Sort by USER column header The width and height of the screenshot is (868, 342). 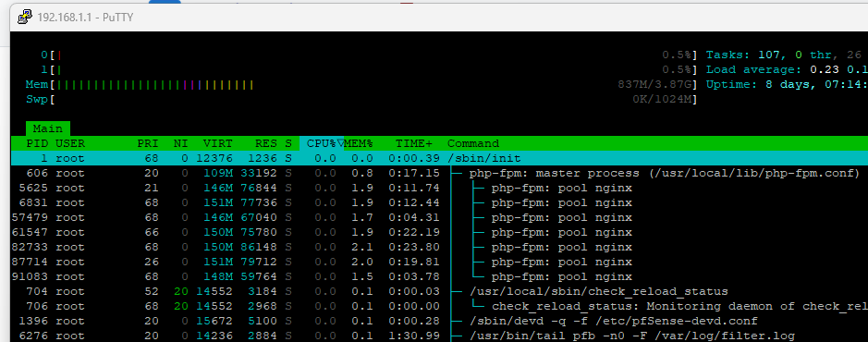69,143
